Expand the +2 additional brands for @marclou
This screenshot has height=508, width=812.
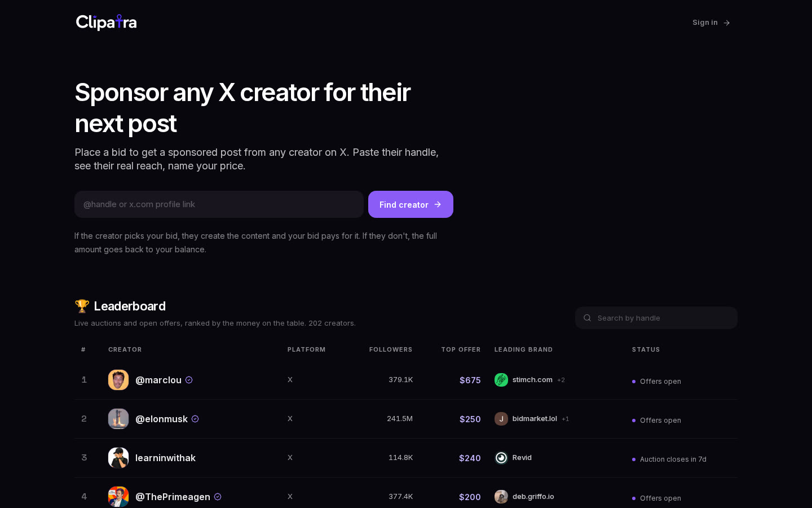pos(561,380)
